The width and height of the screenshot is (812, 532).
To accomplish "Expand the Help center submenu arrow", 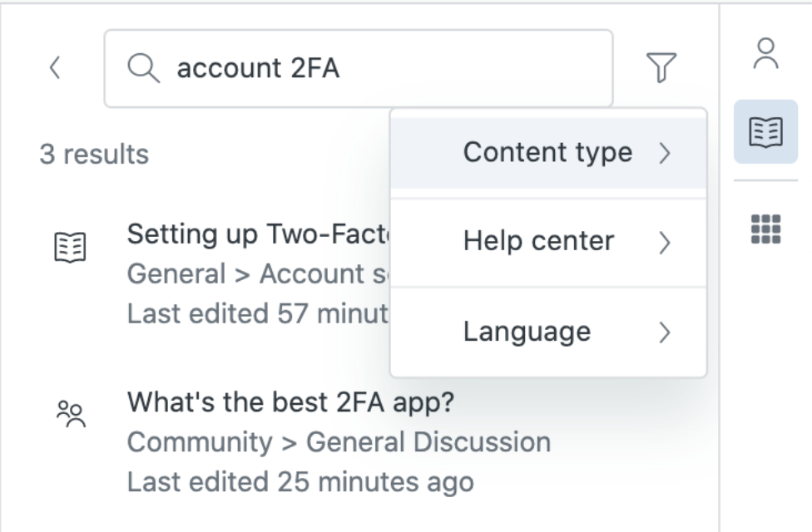I will coord(664,242).
